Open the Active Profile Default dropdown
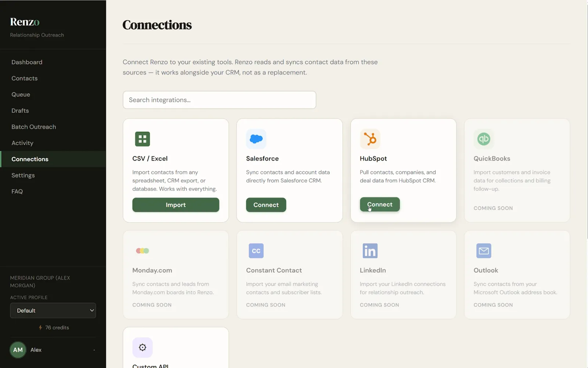The height and width of the screenshot is (368, 588). pyautogui.click(x=53, y=311)
